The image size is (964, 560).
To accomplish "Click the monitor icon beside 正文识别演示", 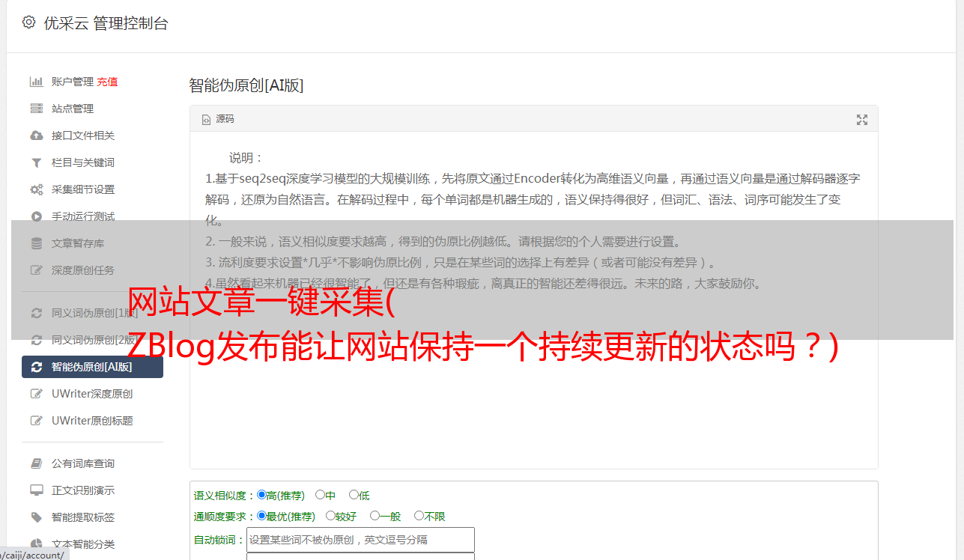I will tap(36, 490).
